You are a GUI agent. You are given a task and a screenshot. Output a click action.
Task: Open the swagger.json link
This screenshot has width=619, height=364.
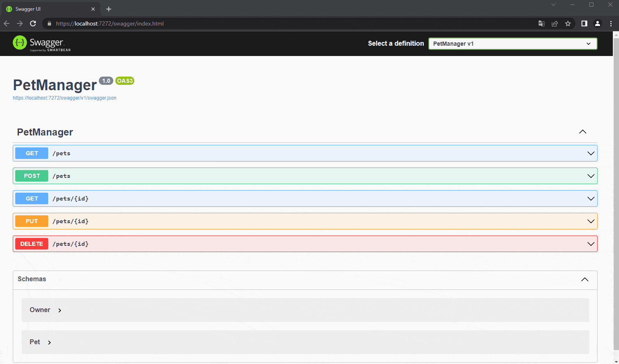(65, 98)
